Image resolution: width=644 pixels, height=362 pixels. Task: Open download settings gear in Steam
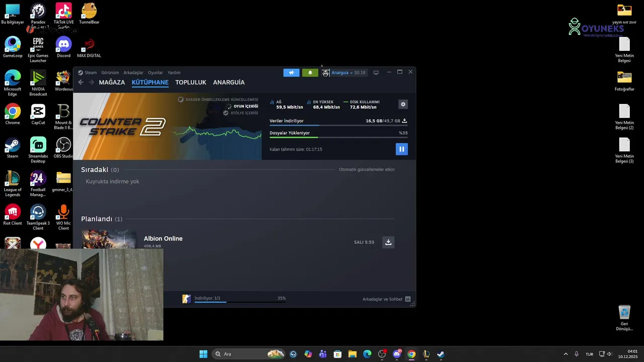[x=403, y=104]
